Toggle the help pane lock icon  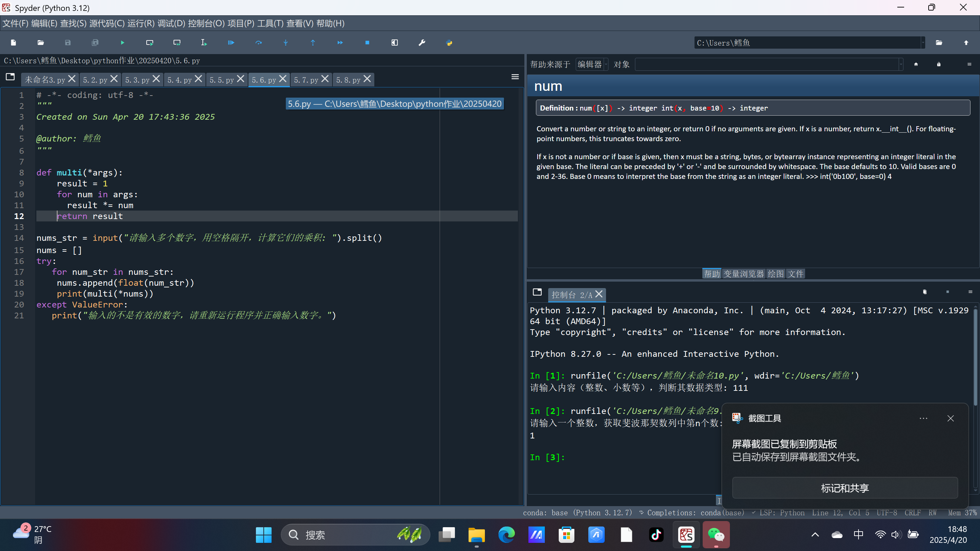pyautogui.click(x=938, y=64)
